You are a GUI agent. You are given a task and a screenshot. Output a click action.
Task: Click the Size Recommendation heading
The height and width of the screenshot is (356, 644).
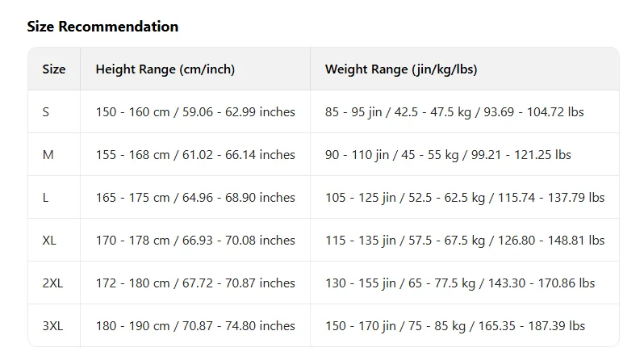102,27
